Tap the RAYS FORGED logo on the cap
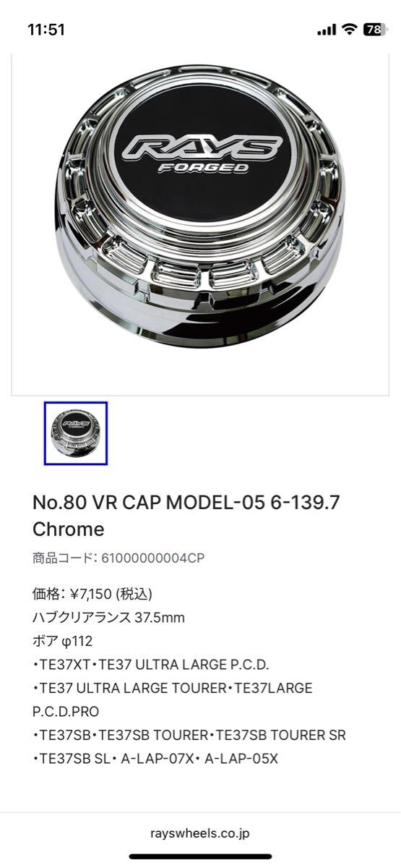 [200, 152]
